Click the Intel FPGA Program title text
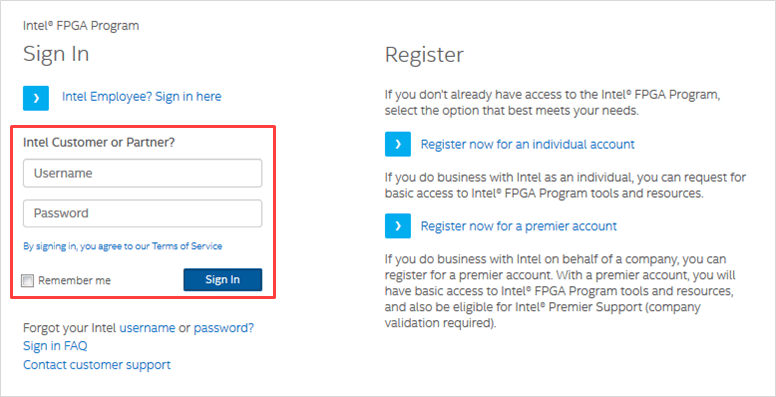This screenshot has width=776, height=397. [x=81, y=26]
